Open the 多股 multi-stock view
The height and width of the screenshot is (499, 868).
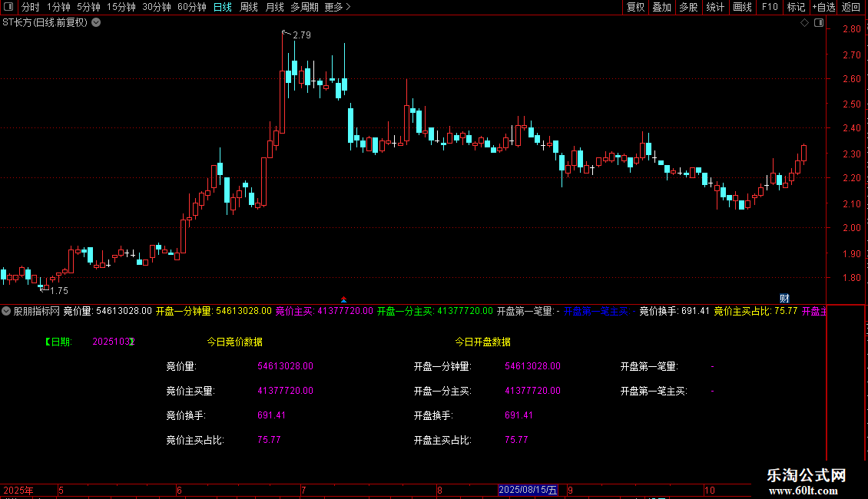point(689,7)
